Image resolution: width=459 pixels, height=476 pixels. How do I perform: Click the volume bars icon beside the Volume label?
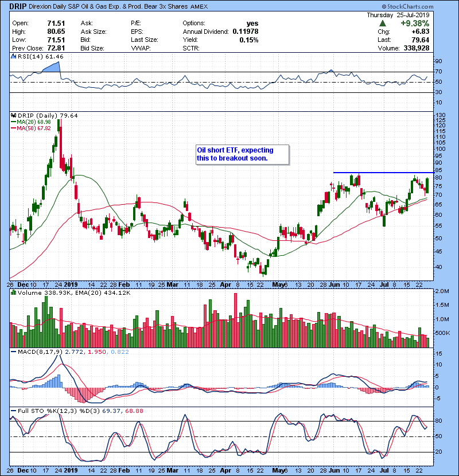(x=14, y=292)
